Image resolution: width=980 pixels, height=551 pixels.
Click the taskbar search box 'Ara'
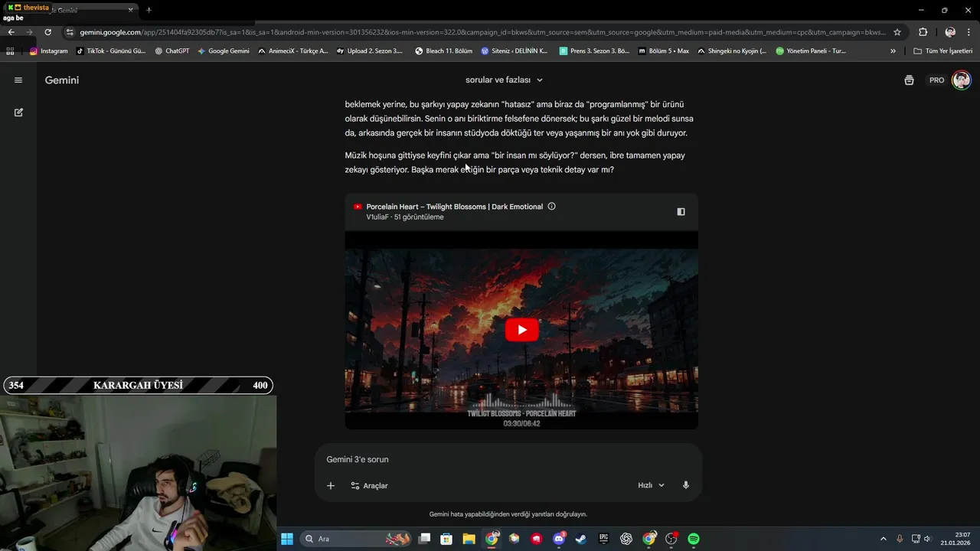click(x=357, y=539)
